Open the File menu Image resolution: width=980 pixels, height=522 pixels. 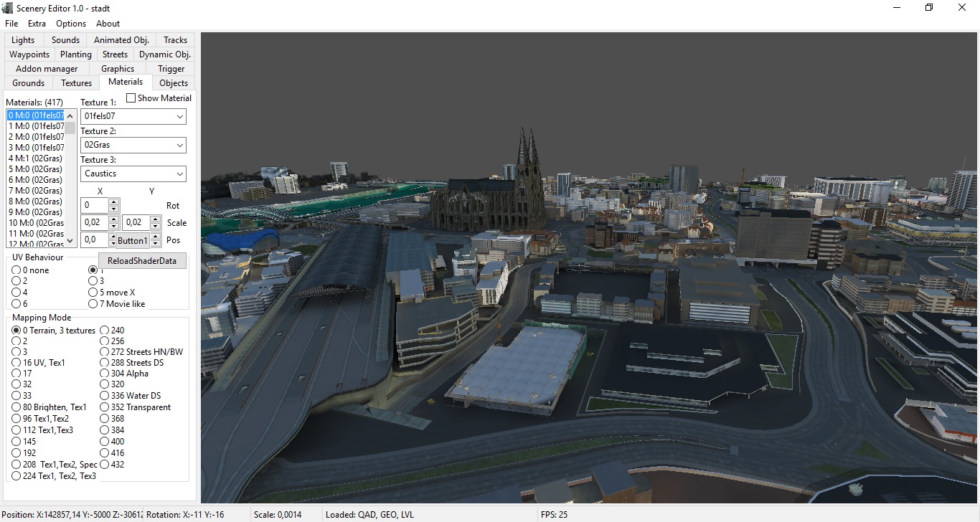(x=11, y=24)
